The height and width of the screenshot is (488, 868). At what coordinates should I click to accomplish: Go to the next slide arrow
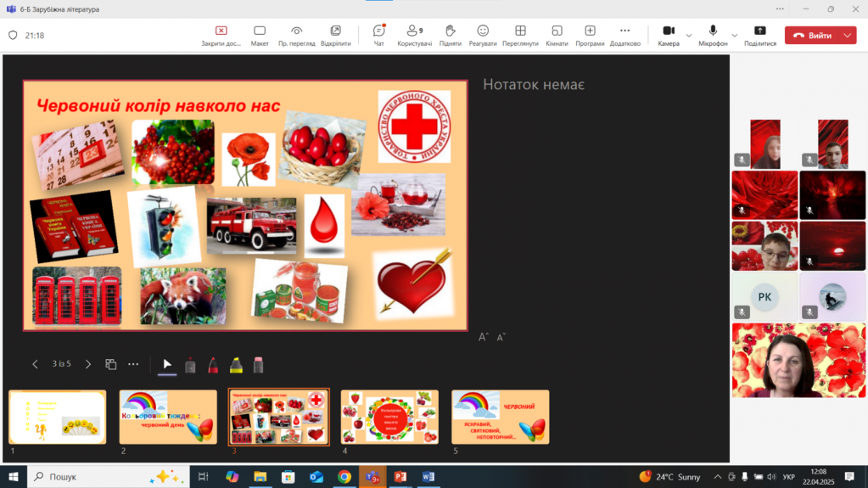tap(88, 364)
